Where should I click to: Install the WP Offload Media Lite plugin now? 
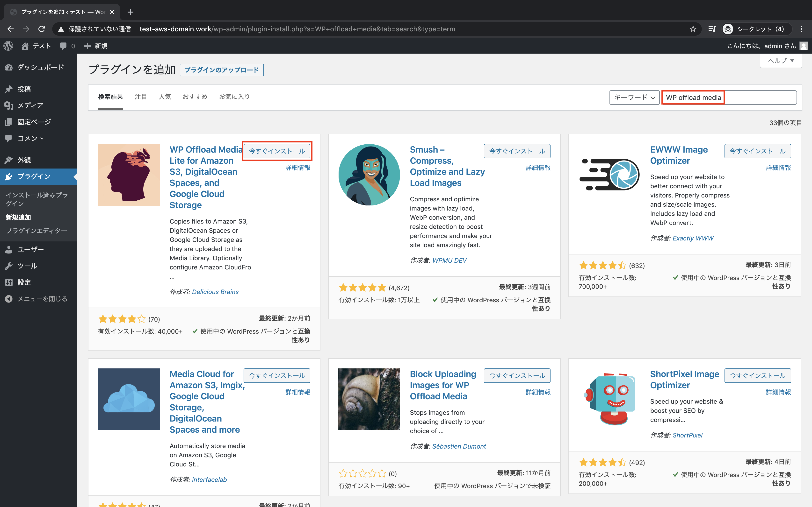[x=277, y=151]
